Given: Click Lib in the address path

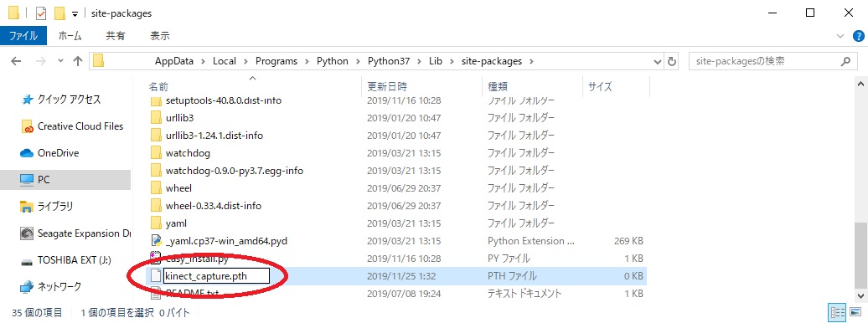Looking at the screenshot, I should coord(437,61).
